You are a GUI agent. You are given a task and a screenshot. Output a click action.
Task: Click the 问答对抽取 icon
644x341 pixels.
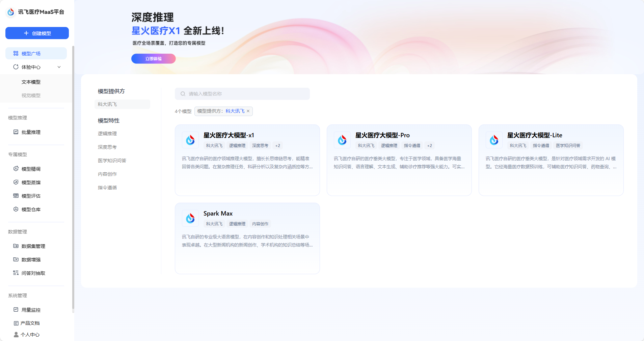[x=16, y=273]
